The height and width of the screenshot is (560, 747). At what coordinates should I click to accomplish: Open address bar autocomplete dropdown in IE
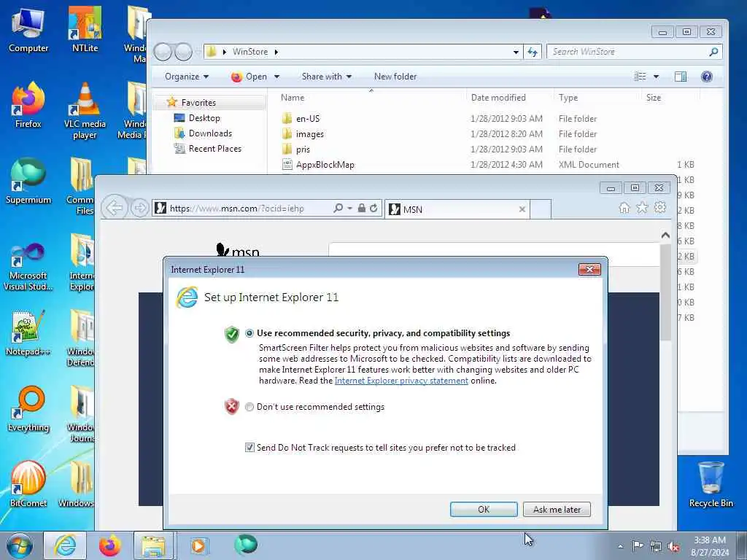tap(349, 208)
